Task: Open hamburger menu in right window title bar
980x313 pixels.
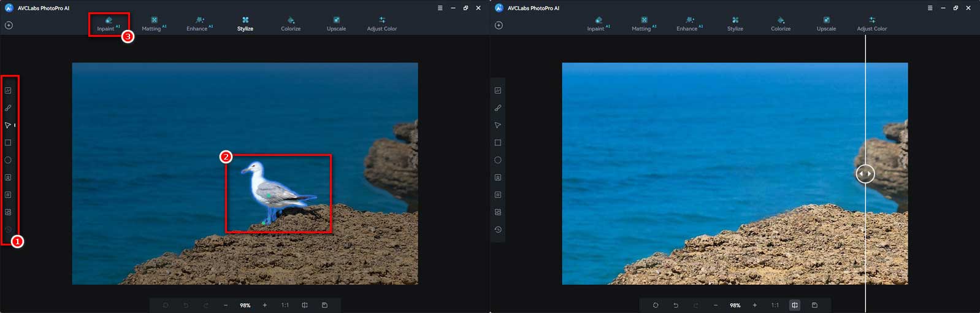Action: click(x=930, y=8)
